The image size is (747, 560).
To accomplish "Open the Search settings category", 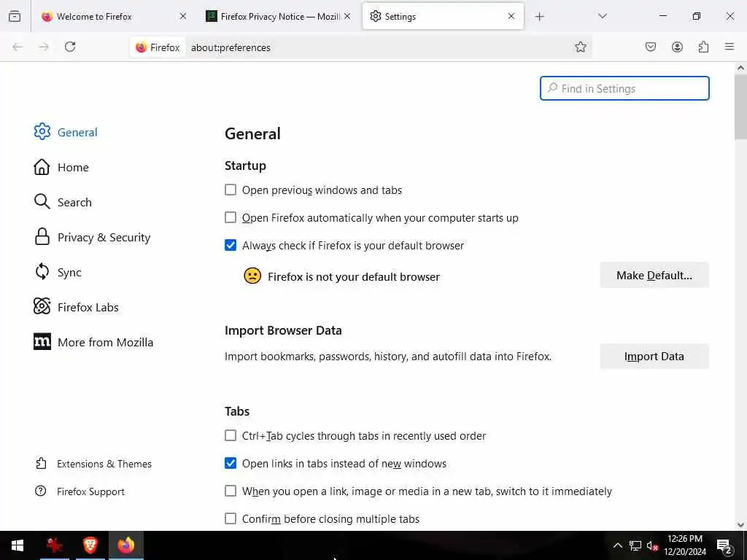I will (63, 202).
